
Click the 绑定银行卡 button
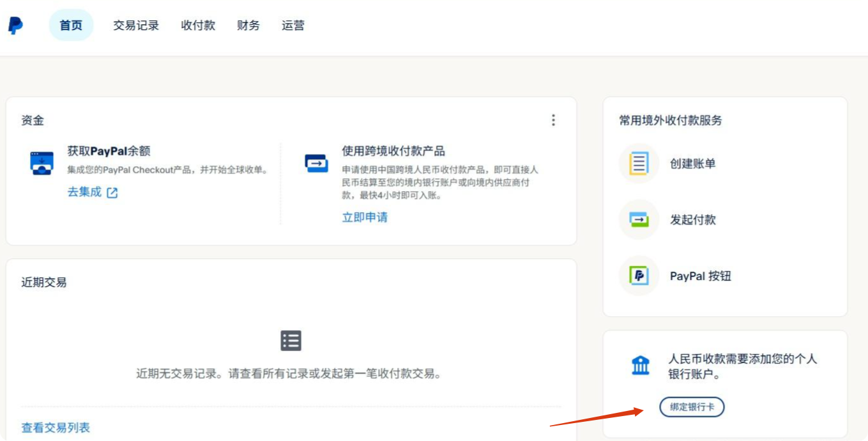(x=692, y=407)
